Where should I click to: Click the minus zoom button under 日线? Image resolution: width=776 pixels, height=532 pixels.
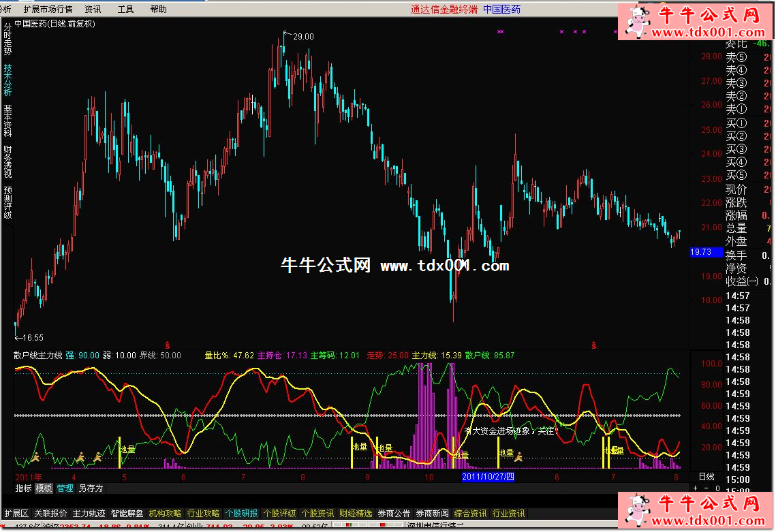pos(706,488)
